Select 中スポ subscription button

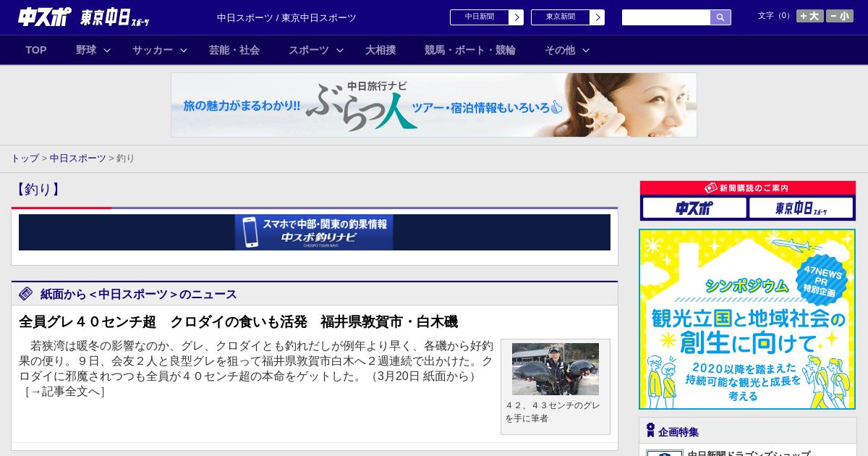point(694,208)
